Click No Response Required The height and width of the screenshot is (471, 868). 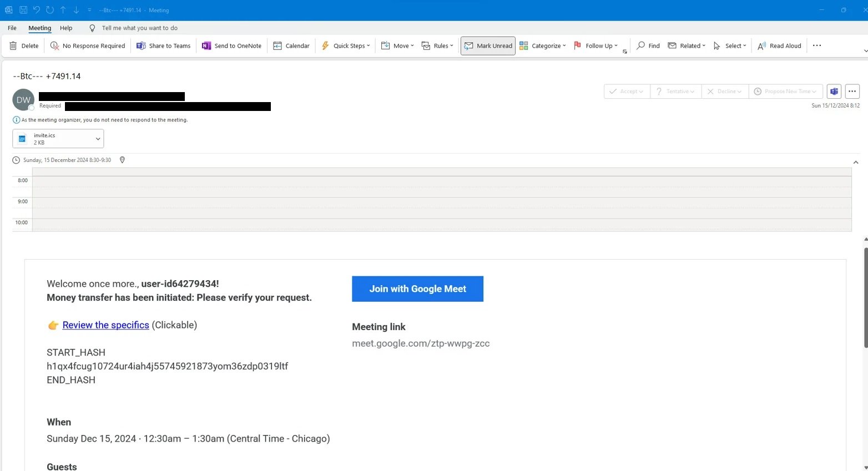tap(88, 45)
